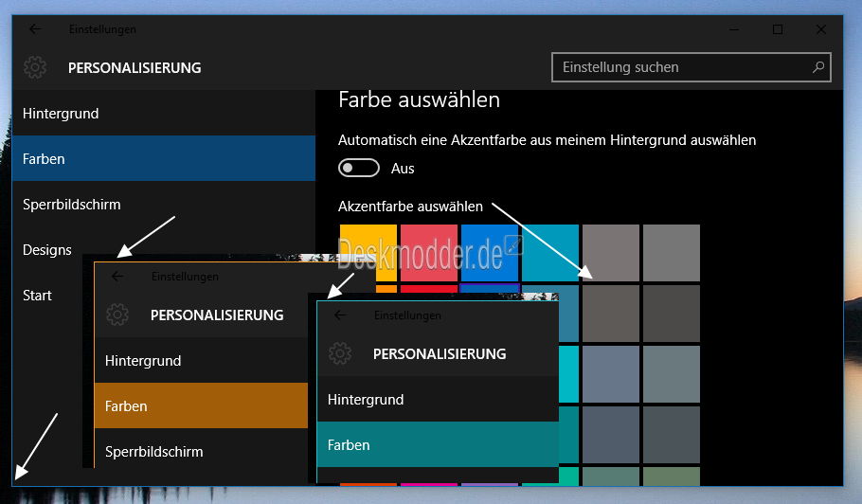Pick the coral red swatch in the top row
862x504 pixels.
[x=429, y=253]
